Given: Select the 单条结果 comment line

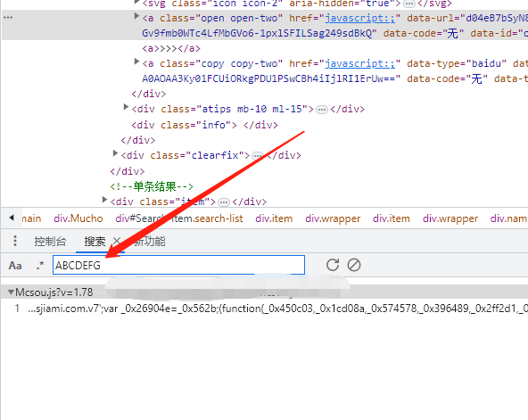Looking at the screenshot, I should [152, 186].
